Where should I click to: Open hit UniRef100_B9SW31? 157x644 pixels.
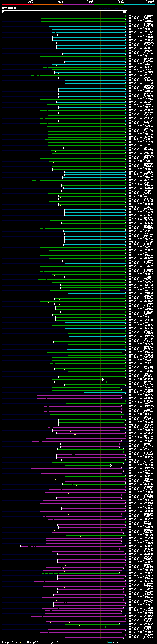pyautogui.click(x=141, y=29)
